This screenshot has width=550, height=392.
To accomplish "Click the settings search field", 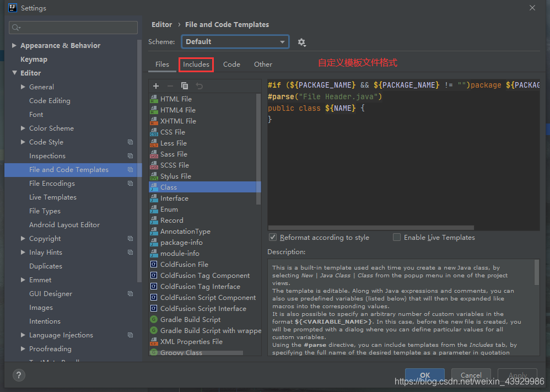I will (x=73, y=28).
